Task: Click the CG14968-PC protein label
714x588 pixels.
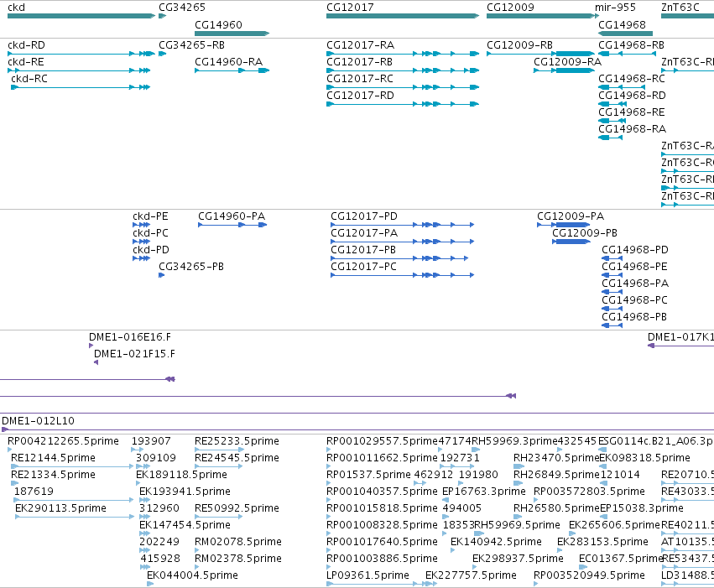Action: [x=634, y=300]
